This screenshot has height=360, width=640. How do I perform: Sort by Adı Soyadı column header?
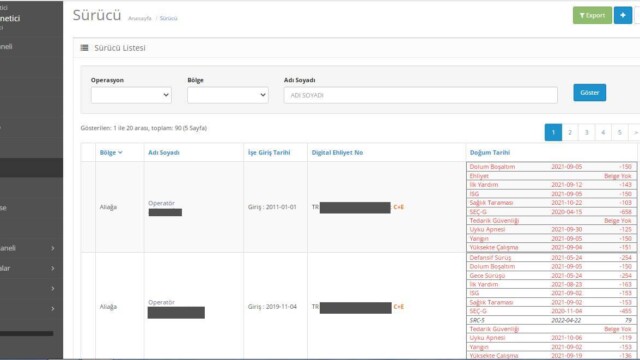(164, 153)
